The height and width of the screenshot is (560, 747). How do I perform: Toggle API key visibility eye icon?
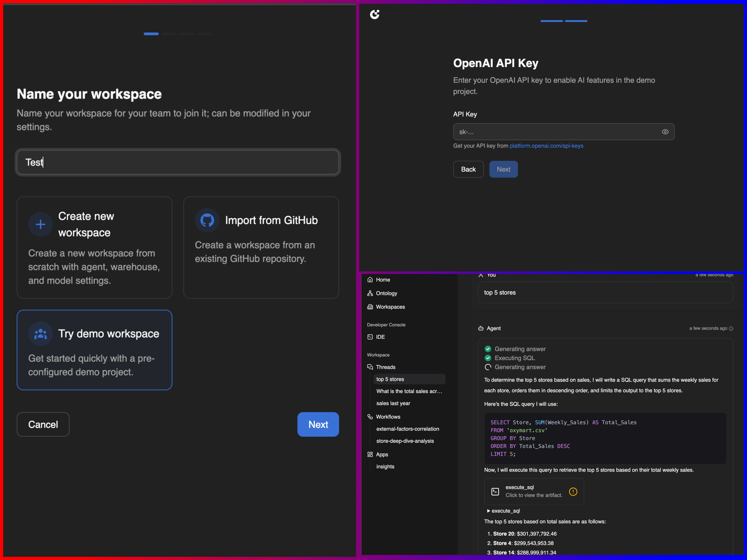click(665, 132)
